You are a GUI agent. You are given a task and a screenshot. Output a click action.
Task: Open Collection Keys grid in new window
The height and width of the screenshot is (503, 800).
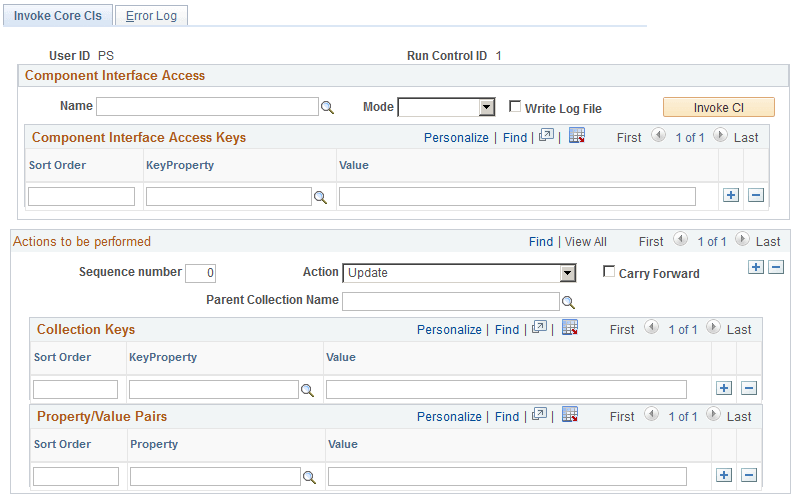tap(540, 329)
